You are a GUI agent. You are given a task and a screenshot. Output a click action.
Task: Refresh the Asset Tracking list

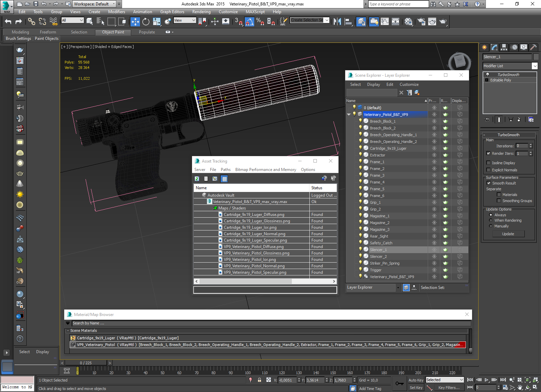[x=197, y=179]
